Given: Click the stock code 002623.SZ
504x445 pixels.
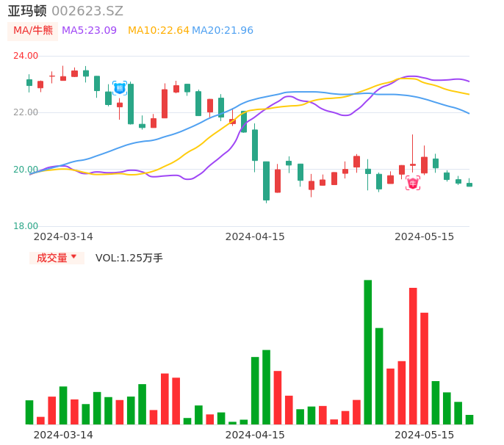Looking at the screenshot, I should (87, 11).
